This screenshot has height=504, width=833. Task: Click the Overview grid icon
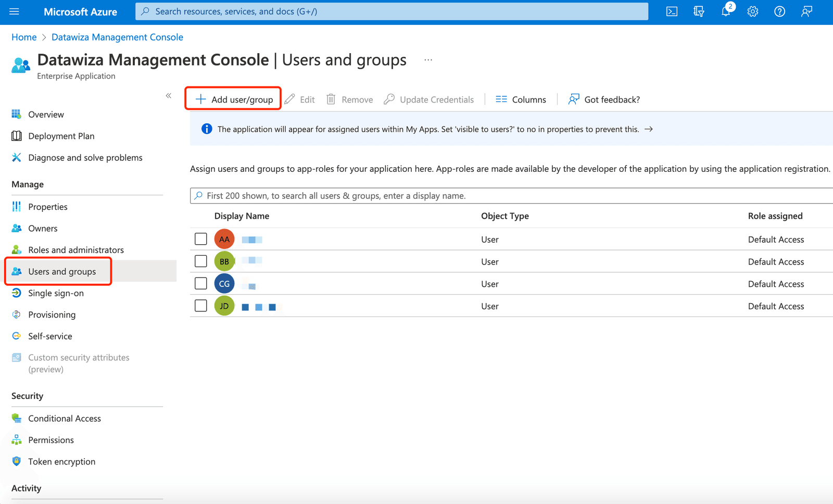[17, 114]
